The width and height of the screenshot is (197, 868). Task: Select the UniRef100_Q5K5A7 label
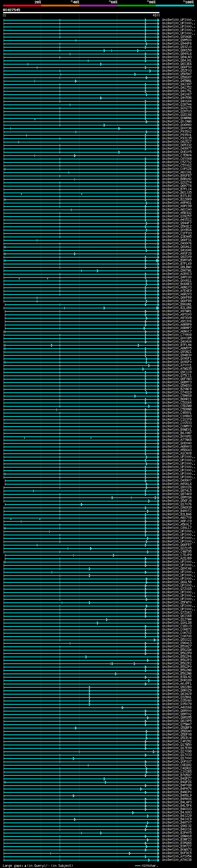[x=177, y=74]
